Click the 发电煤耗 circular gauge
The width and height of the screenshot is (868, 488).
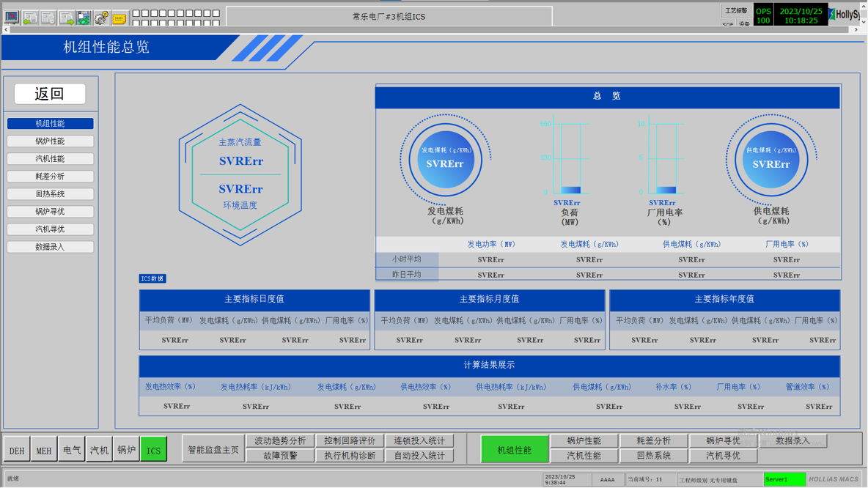(445, 160)
